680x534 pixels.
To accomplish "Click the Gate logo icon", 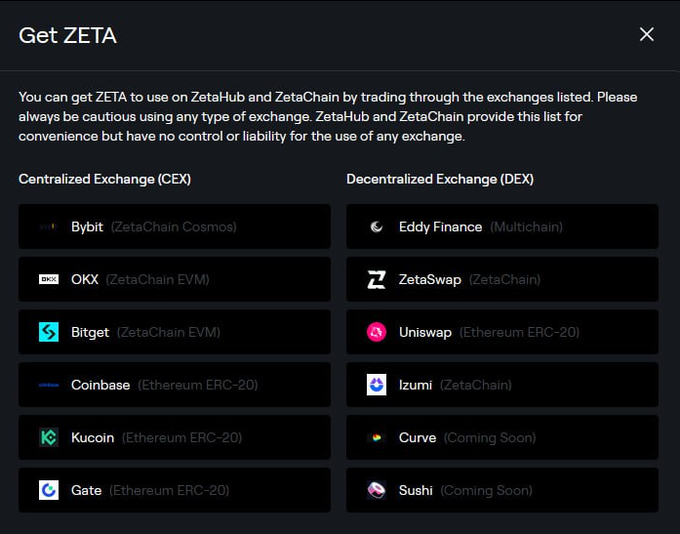I will (49, 490).
